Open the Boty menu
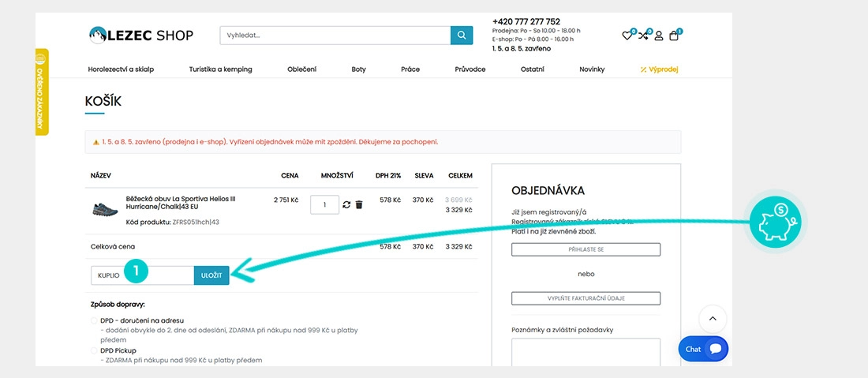Image resolution: width=868 pixels, height=378 pixels. [359, 69]
